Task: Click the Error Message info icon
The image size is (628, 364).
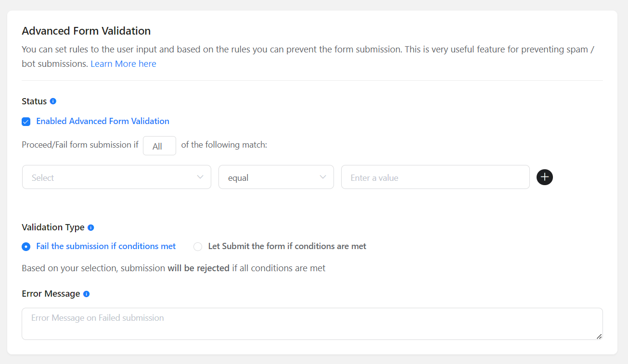Action: pyautogui.click(x=87, y=294)
